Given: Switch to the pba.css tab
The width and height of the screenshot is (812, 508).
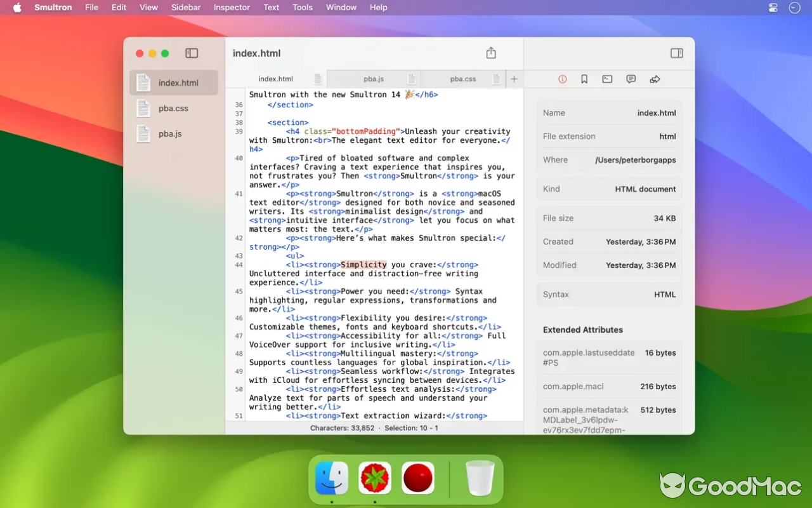Looking at the screenshot, I should pos(463,79).
